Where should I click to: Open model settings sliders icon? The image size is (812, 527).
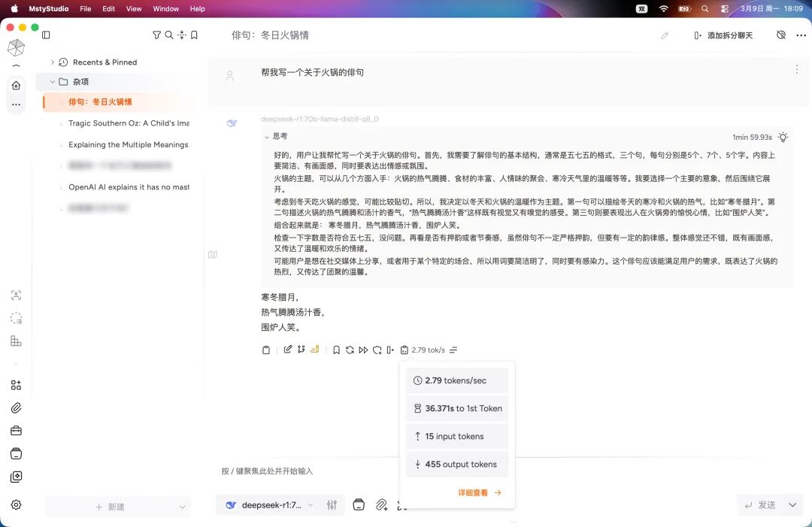332,505
